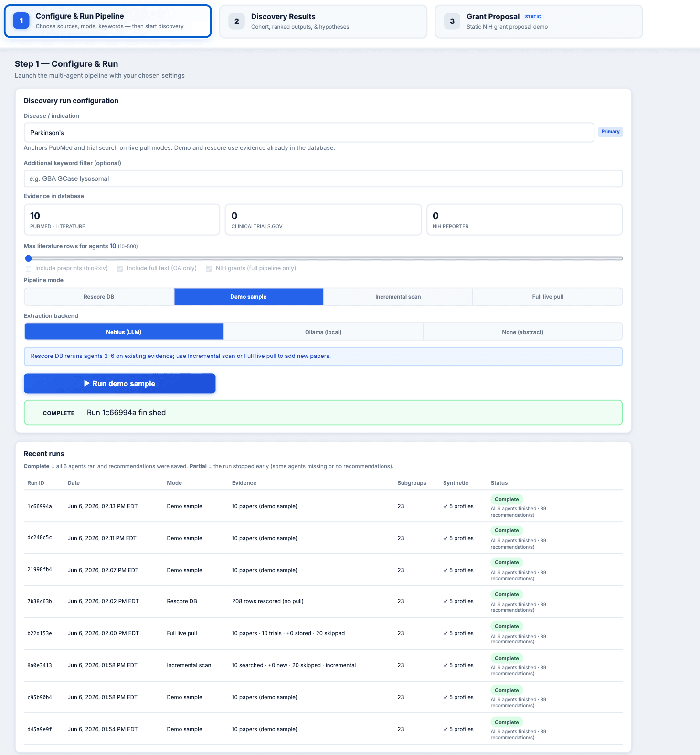
Task: Select the ClinicalTrials.gov evidence card
Action: (323, 220)
